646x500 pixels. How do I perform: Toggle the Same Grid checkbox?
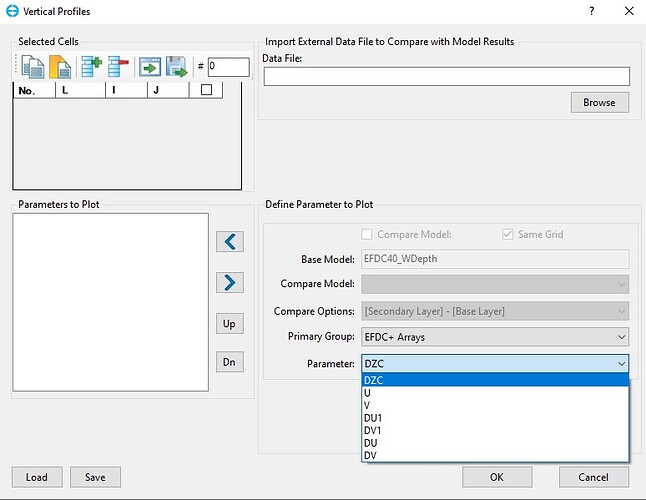[x=507, y=234]
